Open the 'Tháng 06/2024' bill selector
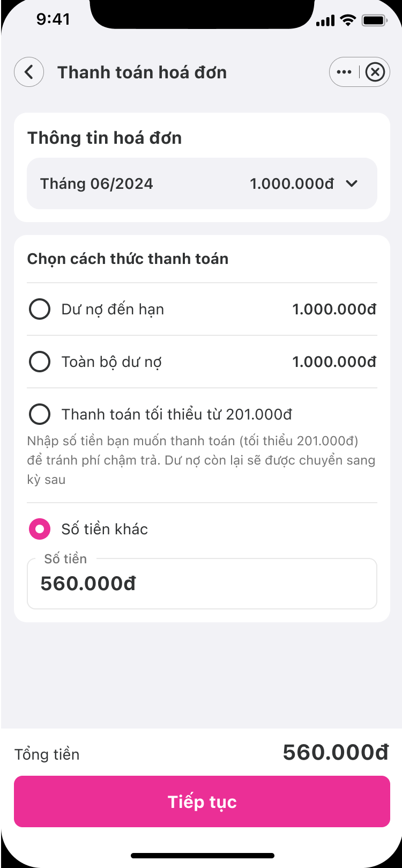402x868 pixels. pyautogui.click(x=97, y=183)
